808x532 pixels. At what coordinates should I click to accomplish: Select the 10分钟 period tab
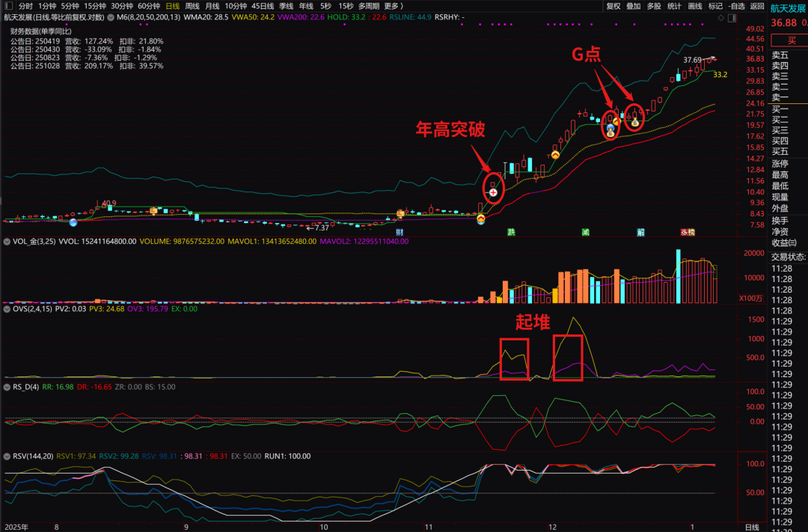coord(236,6)
